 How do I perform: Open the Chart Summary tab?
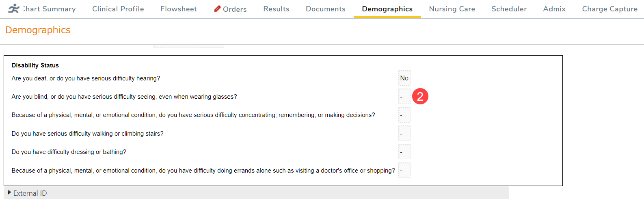click(x=49, y=9)
